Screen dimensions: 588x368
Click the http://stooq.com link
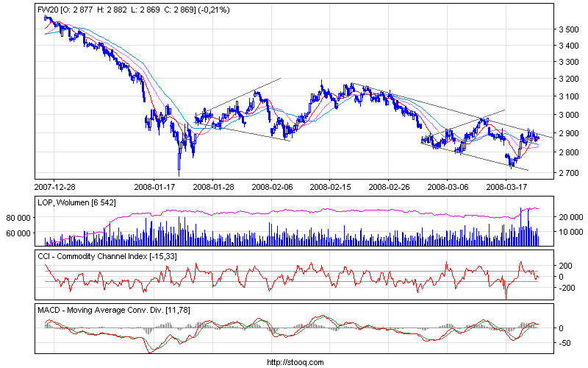[295, 362]
